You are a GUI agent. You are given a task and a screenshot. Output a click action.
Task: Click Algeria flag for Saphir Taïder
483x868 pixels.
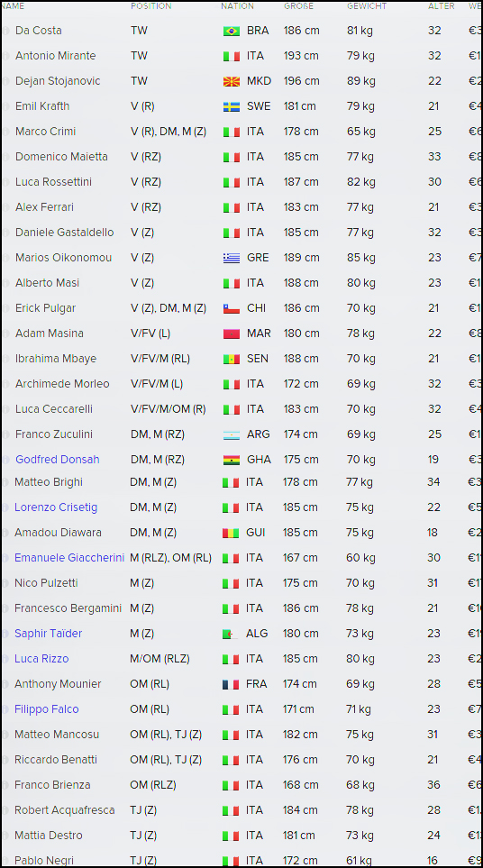coord(230,634)
